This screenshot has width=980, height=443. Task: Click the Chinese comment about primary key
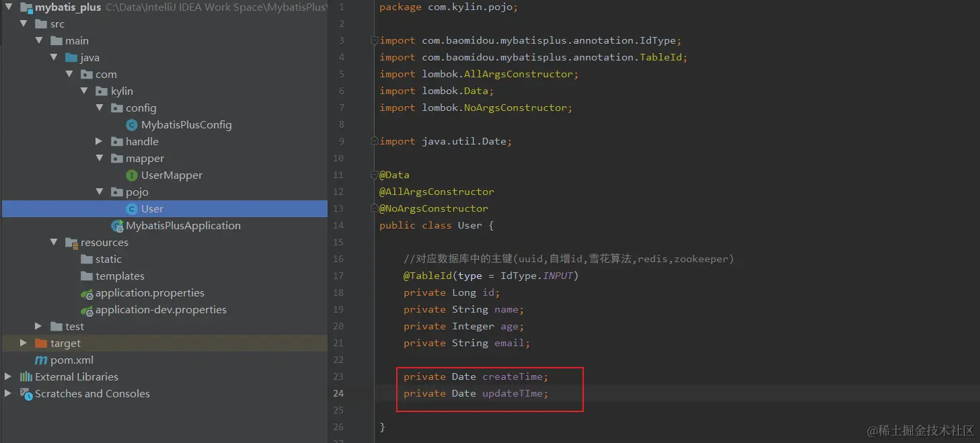pos(568,259)
